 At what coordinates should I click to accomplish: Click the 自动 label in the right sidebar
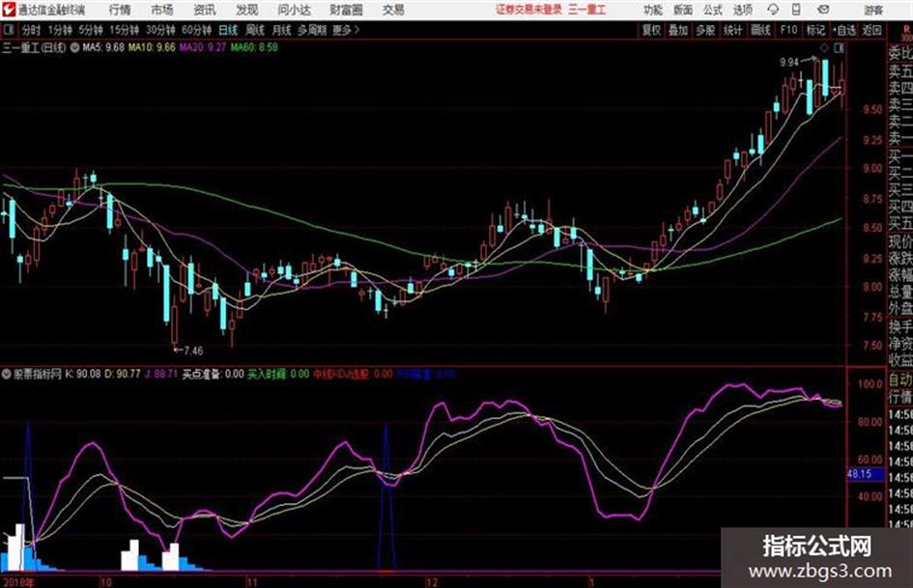click(x=900, y=380)
